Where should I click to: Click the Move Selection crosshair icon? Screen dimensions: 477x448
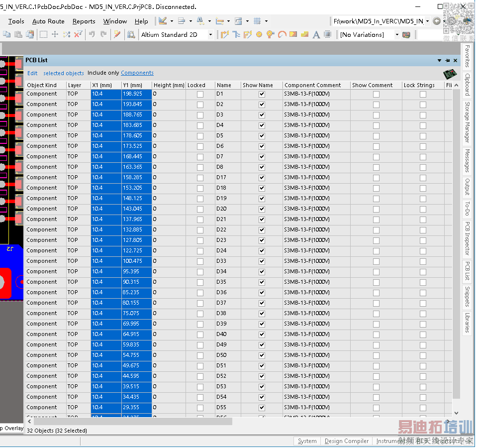[55, 35]
